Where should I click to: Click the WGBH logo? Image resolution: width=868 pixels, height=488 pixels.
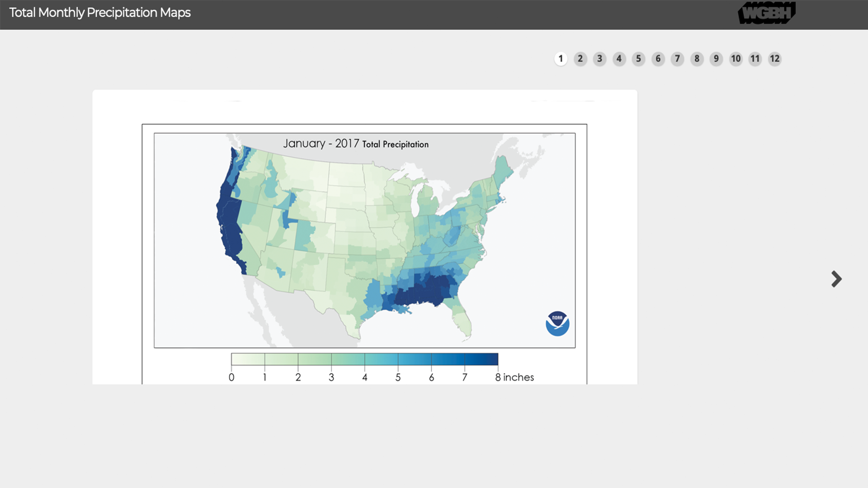point(766,14)
